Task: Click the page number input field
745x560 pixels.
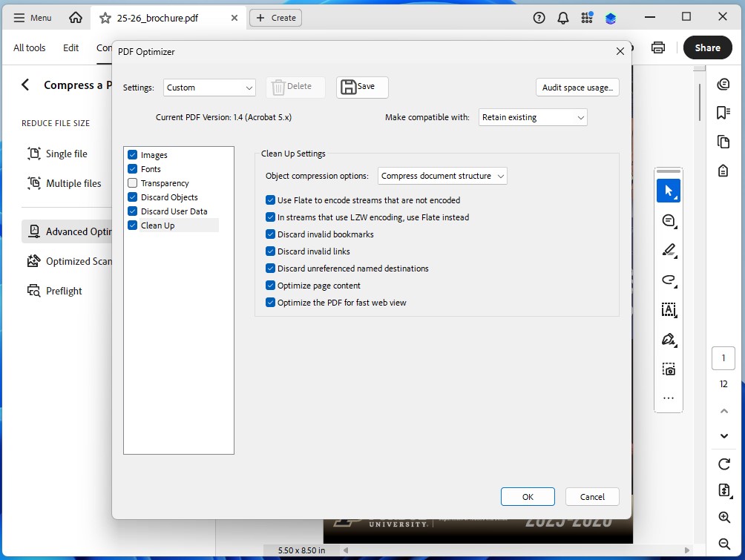Action: tap(723, 358)
